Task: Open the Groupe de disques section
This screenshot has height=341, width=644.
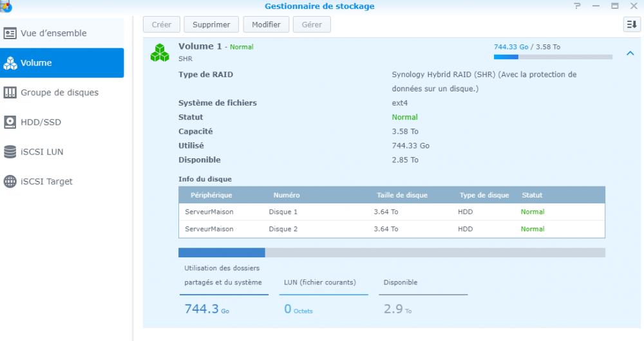Action: (59, 93)
